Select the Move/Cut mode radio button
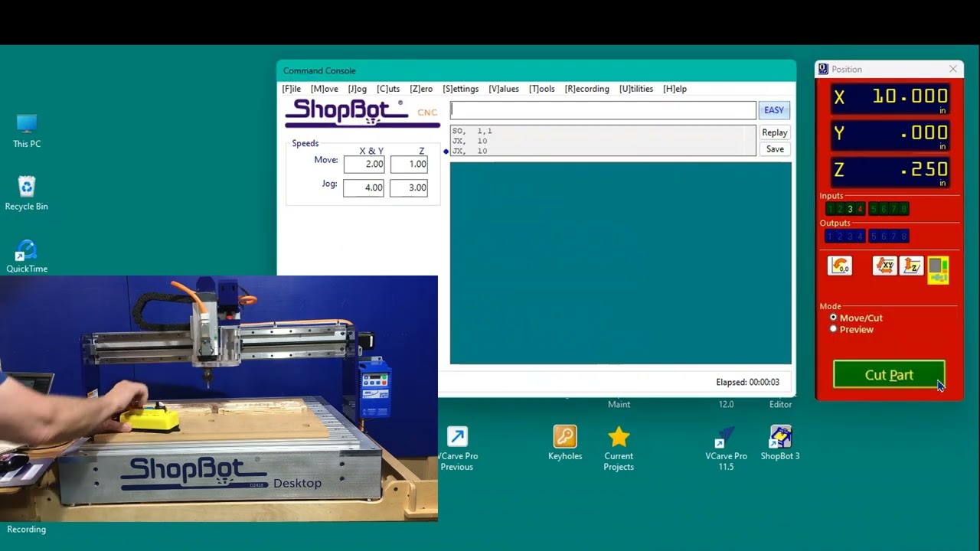Screen dimensions: 980x551 click(x=833, y=318)
